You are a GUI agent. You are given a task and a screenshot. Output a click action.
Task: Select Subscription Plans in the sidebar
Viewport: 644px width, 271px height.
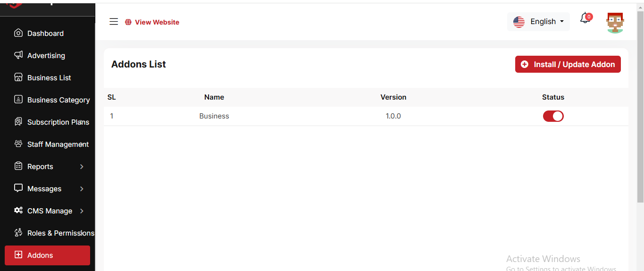point(58,122)
